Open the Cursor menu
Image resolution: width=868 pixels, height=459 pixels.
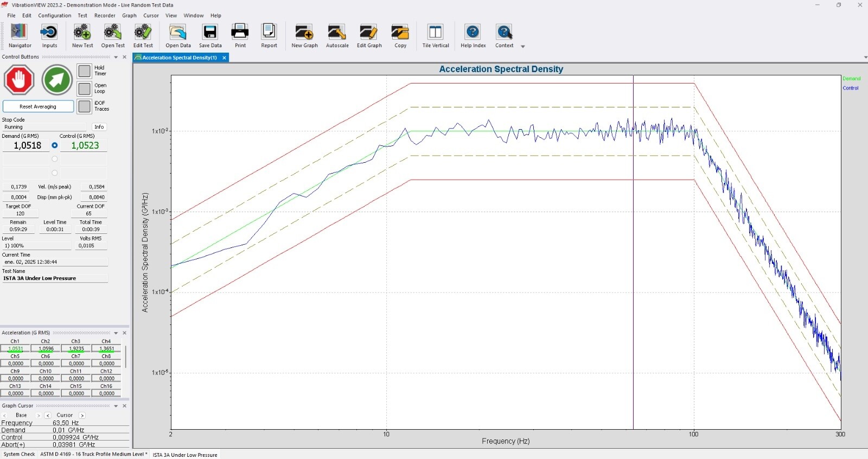tap(151, 16)
